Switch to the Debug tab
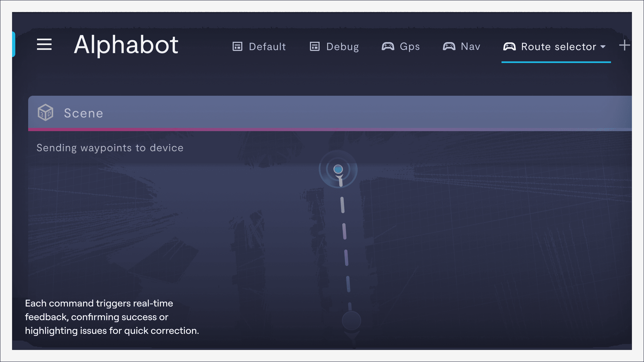 [342, 47]
